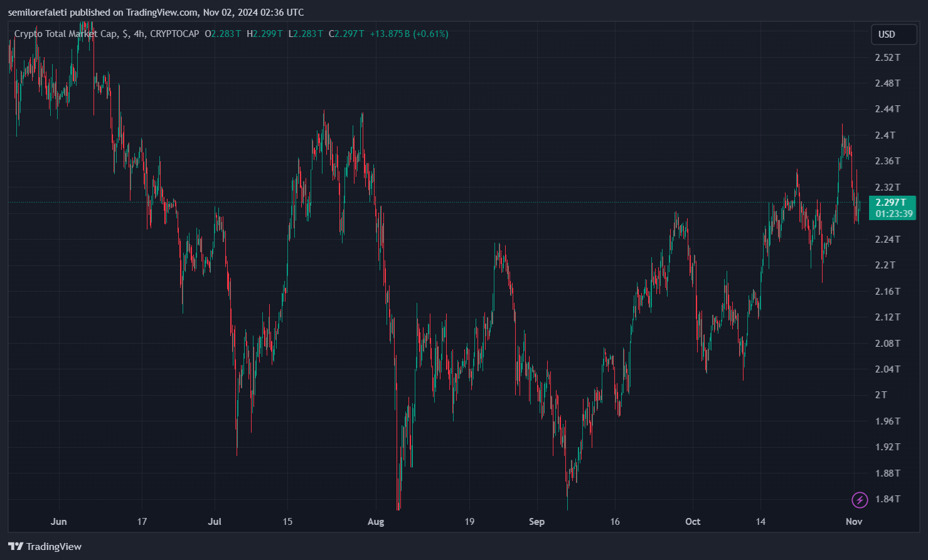Click the candle countdown timer 01:23:39
The height and width of the screenshot is (560, 928).
[x=894, y=214]
